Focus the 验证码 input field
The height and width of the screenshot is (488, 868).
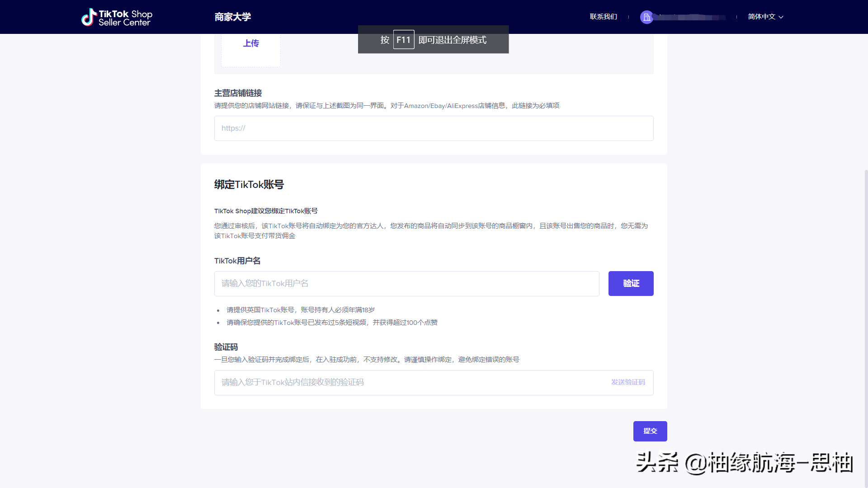click(x=434, y=382)
